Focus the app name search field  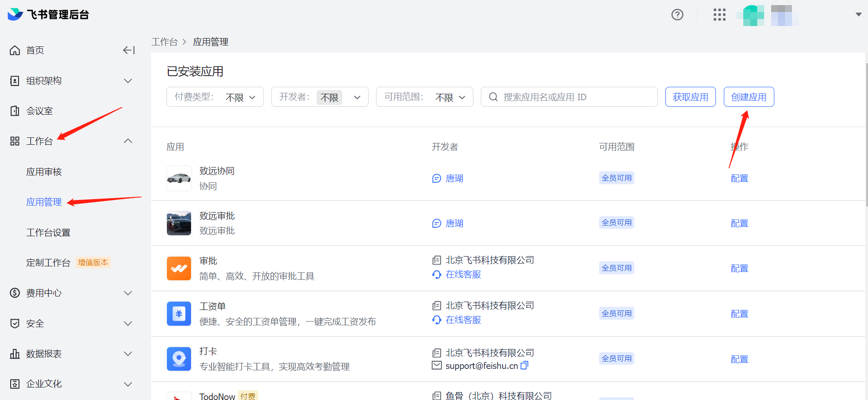tap(575, 97)
